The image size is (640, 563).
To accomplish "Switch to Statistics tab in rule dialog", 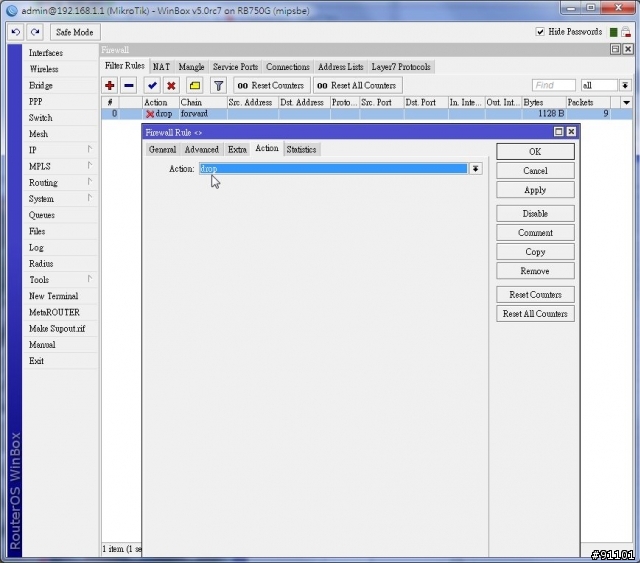I will pos(301,149).
